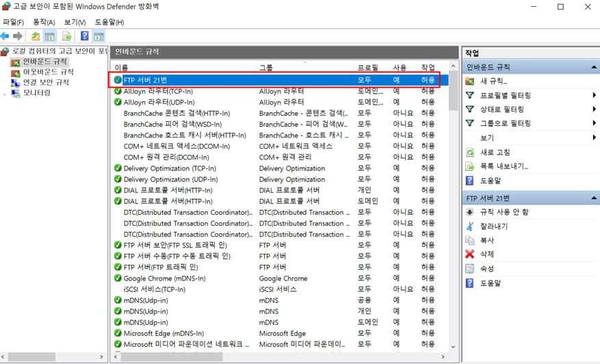Click the 상태로 필터링 funnel icon
The height and width of the screenshot is (364, 600).
(x=470, y=109)
